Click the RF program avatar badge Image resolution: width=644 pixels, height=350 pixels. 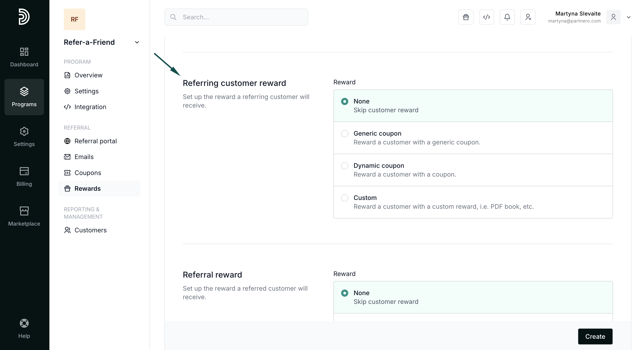click(74, 19)
